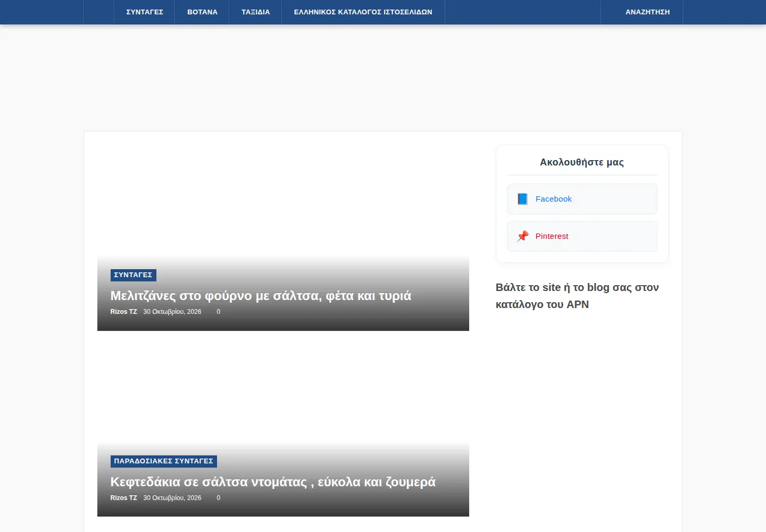Screen dimensions: 766x532
Task: Click author Rizos TZ on Κεφτεδάκια post
Action: 123,498
